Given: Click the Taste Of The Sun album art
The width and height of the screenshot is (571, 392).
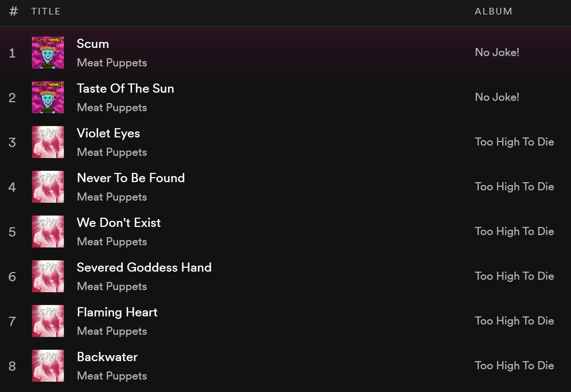Looking at the screenshot, I should 48,97.
